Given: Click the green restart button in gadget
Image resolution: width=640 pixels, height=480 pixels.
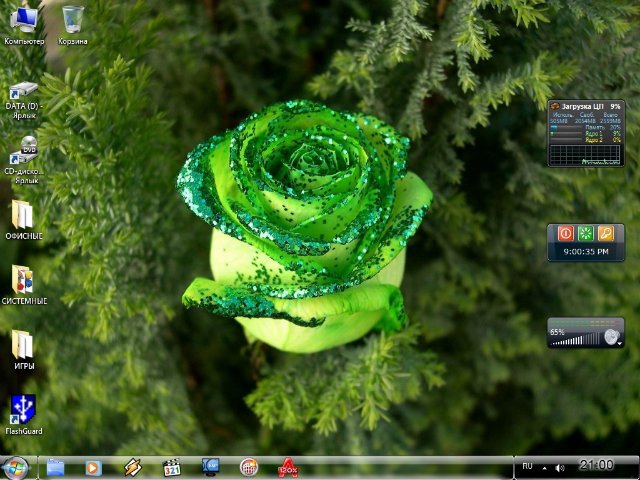Looking at the screenshot, I should [586, 233].
